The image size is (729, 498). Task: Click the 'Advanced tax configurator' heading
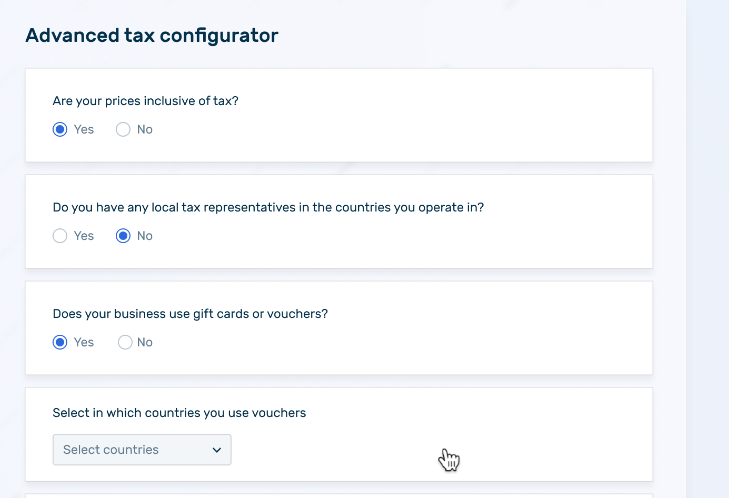pos(151,36)
